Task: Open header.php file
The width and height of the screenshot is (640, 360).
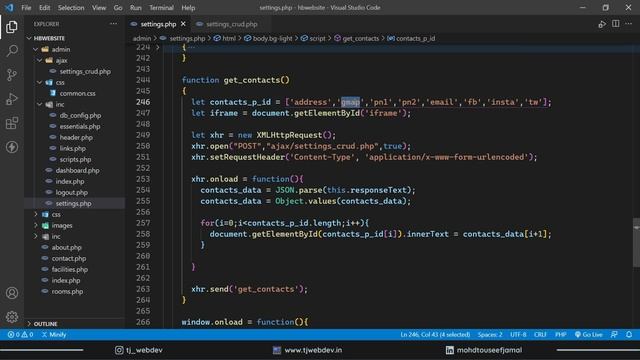Action: [x=76, y=137]
